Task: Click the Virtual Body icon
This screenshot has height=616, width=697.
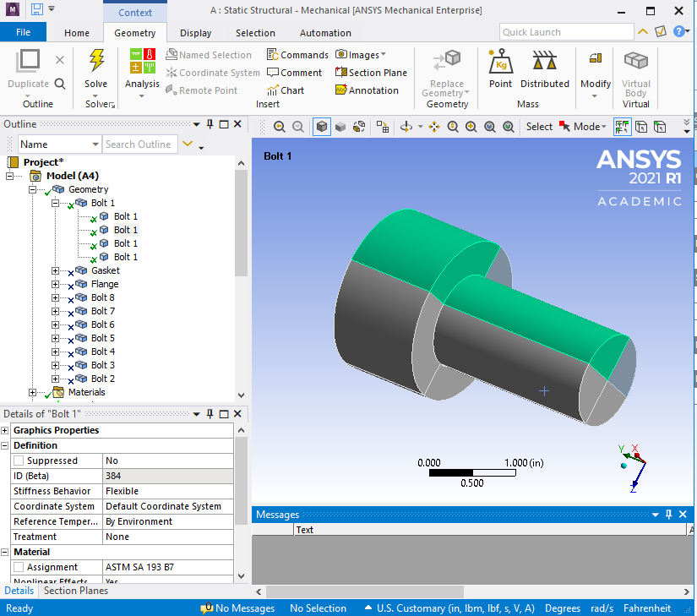Action: click(x=635, y=68)
